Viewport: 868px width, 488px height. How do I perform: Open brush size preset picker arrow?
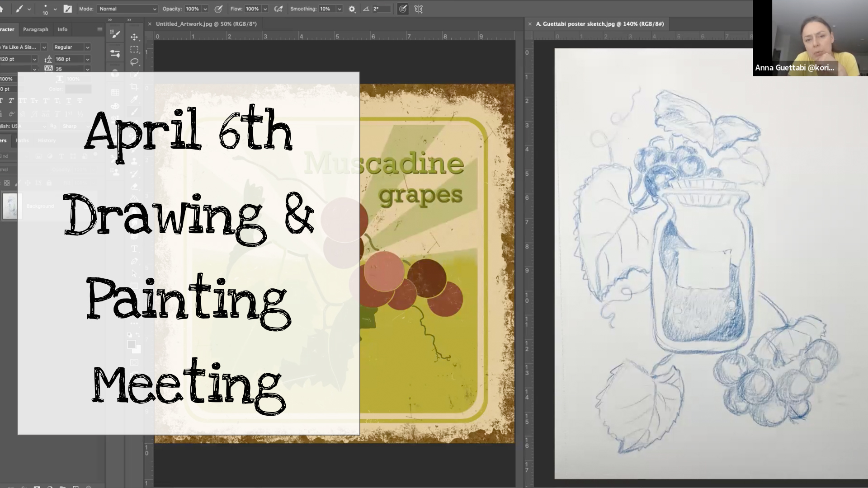pyautogui.click(x=55, y=9)
